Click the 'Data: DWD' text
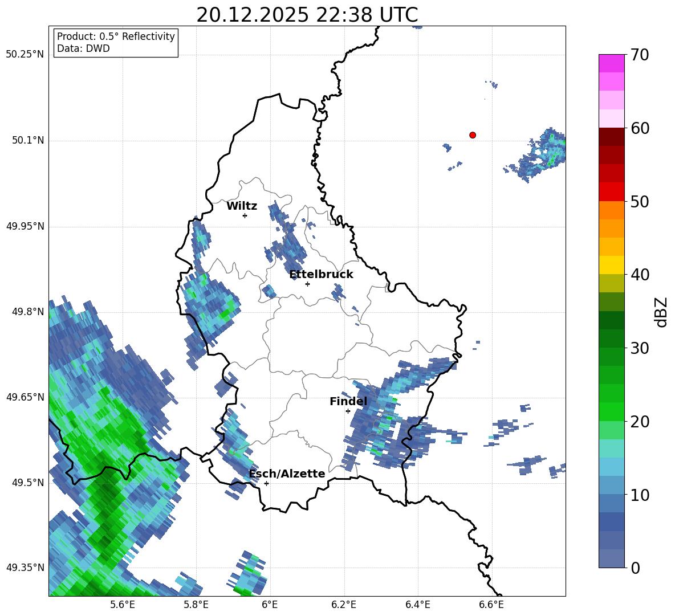The image size is (675, 616). click(x=83, y=48)
